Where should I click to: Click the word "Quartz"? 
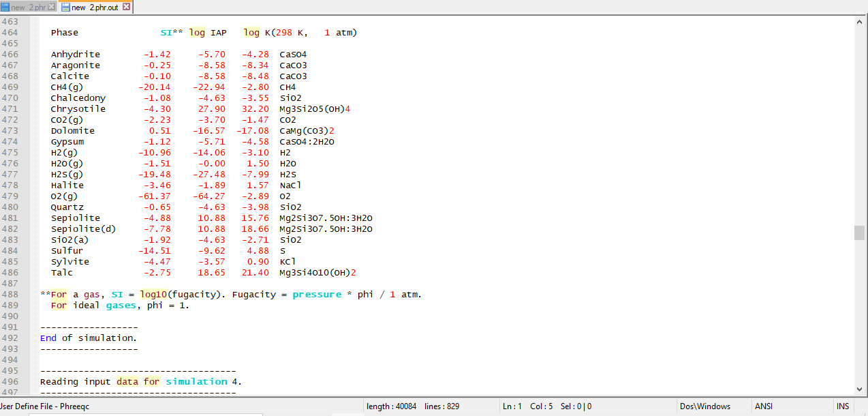[x=67, y=207]
